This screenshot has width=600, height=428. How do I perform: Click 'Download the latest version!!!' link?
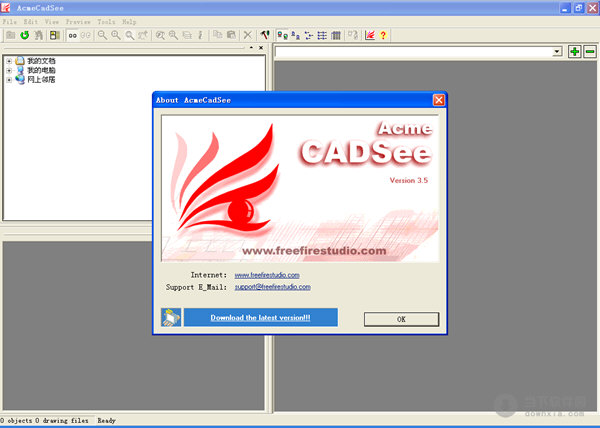[260, 318]
